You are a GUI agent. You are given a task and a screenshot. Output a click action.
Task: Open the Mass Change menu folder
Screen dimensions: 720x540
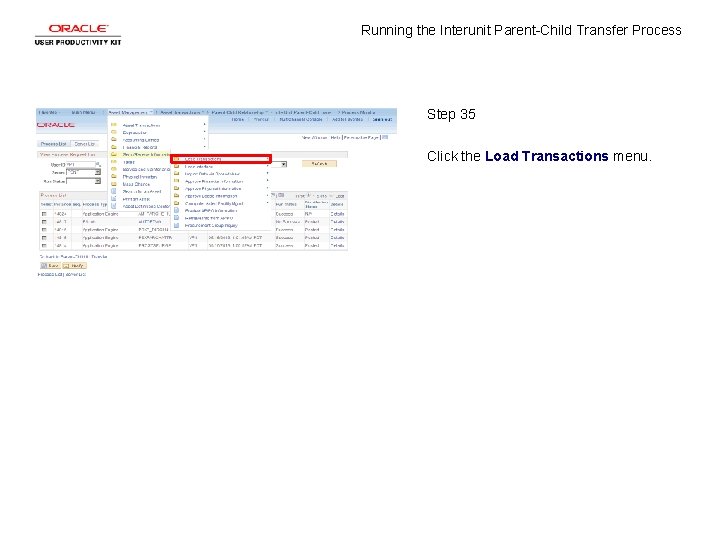136,184
